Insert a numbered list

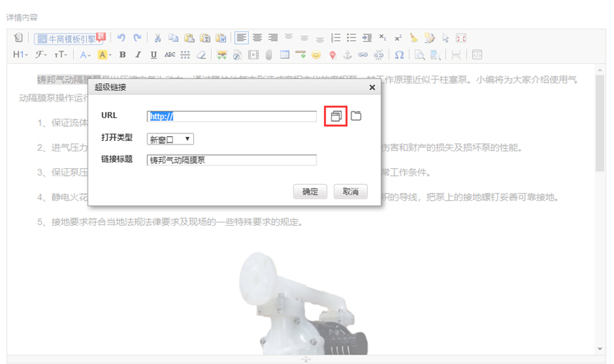pyautogui.click(x=336, y=38)
